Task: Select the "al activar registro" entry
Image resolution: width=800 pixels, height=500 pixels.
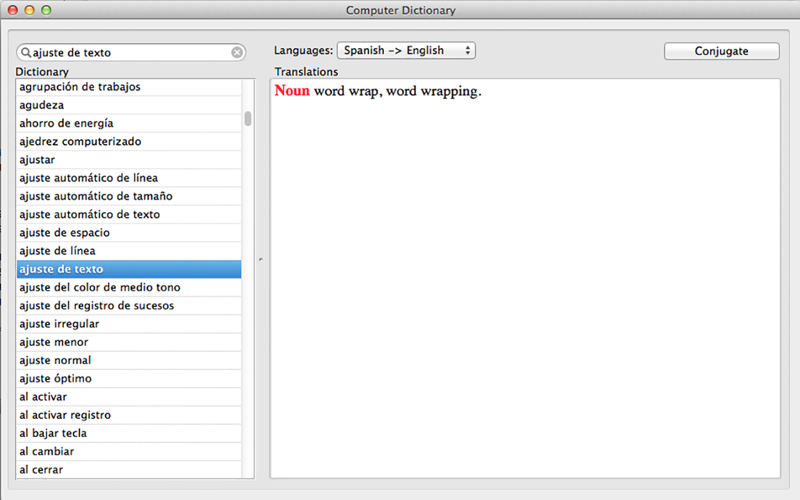Action: pos(129,415)
